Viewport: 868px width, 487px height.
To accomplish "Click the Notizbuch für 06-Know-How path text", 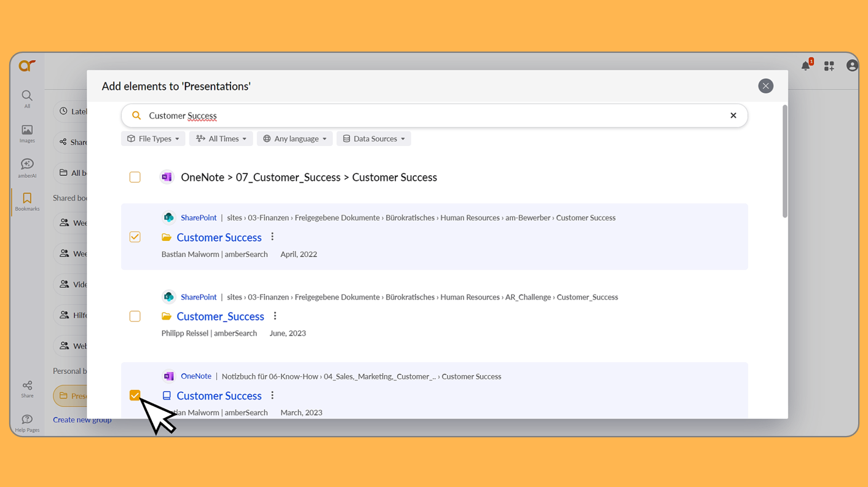I will coord(361,376).
